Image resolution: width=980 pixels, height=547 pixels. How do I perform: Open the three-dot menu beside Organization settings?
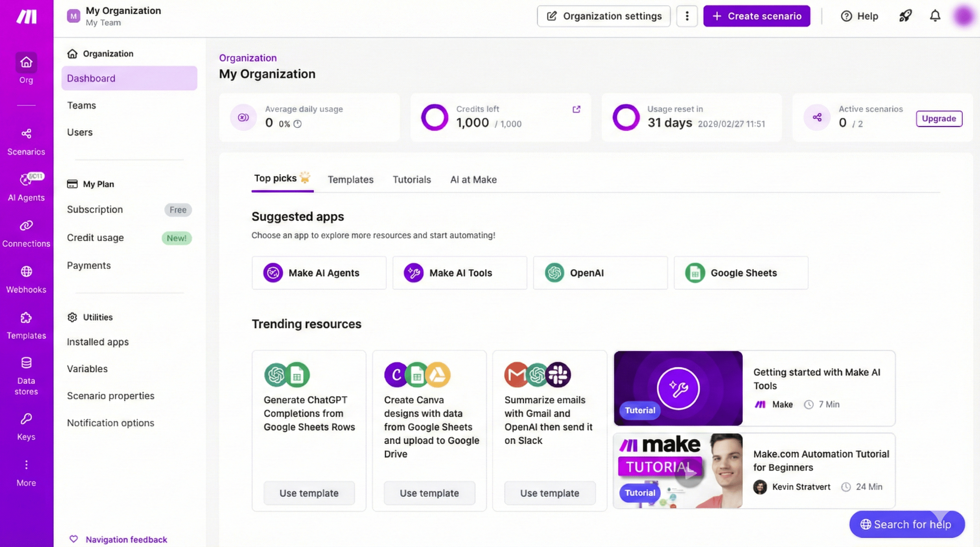click(x=687, y=16)
